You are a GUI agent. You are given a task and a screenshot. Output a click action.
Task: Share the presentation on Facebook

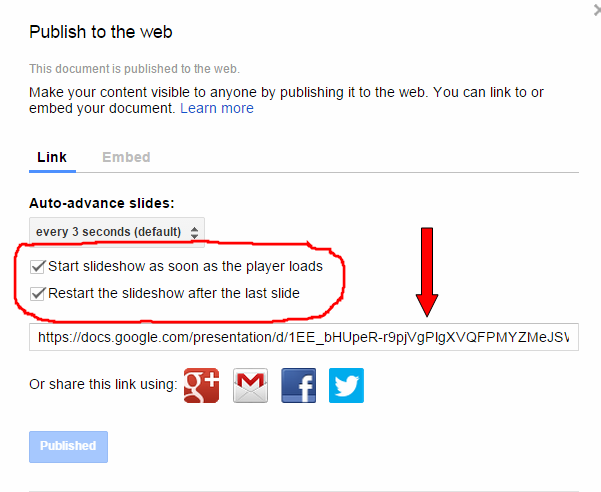[299, 385]
